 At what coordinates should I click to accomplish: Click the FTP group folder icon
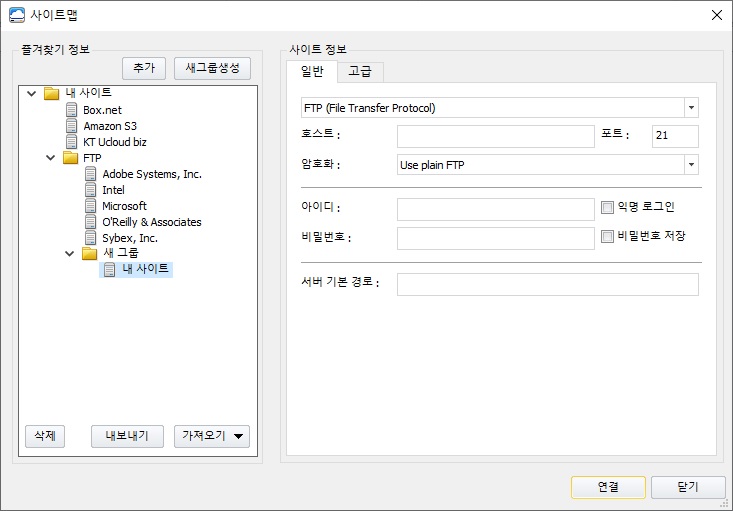[71, 158]
